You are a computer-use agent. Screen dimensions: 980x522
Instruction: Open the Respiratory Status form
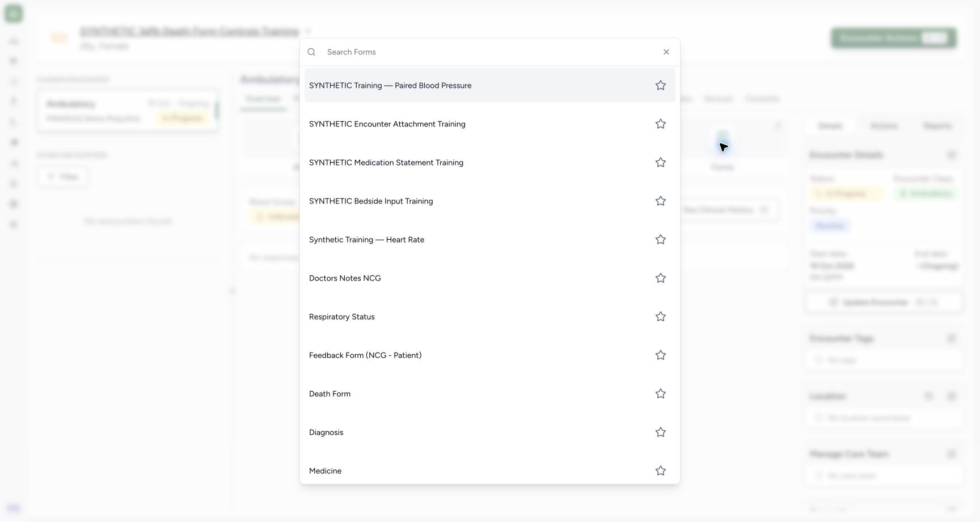pyautogui.click(x=490, y=317)
